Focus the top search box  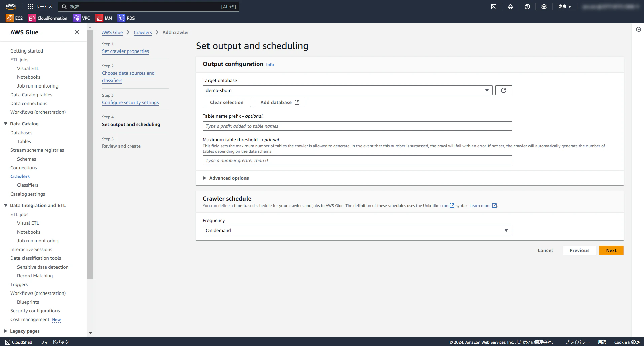click(x=149, y=7)
